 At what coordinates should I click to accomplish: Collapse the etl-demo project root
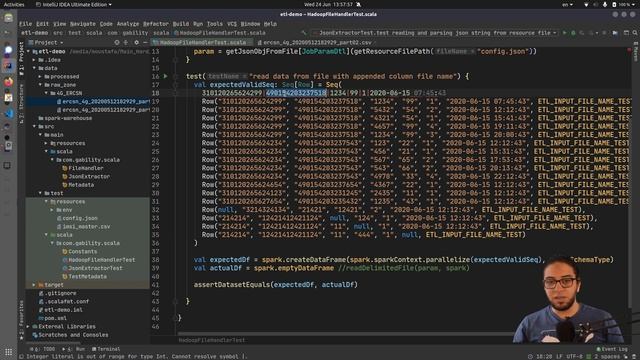tap(28, 52)
